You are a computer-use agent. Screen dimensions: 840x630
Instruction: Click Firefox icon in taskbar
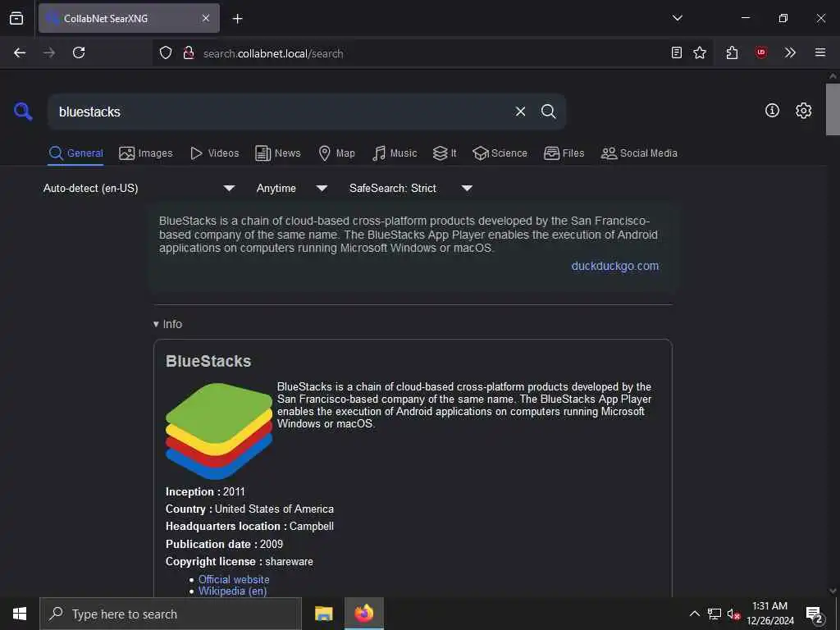click(x=363, y=614)
